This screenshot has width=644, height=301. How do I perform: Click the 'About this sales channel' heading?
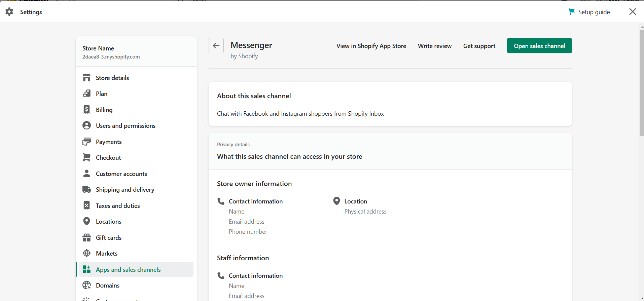click(x=254, y=96)
